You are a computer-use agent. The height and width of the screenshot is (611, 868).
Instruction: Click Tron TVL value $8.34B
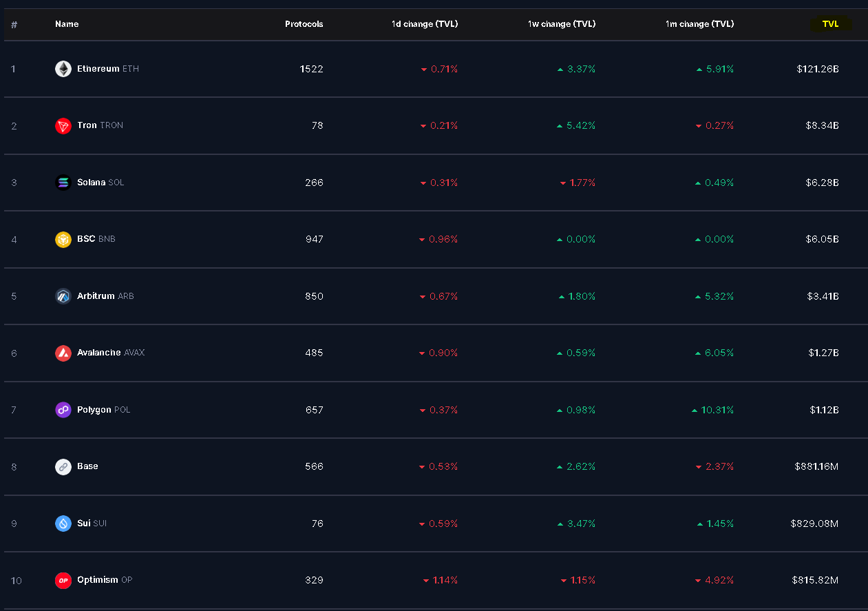(823, 126)
